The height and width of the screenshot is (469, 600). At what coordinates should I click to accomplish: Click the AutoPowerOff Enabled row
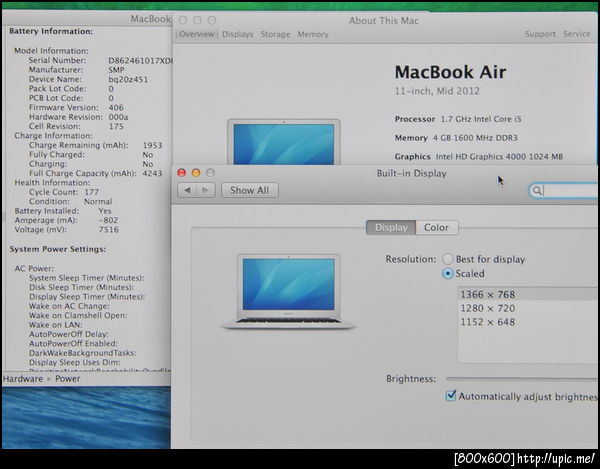[x=73, y=344]
